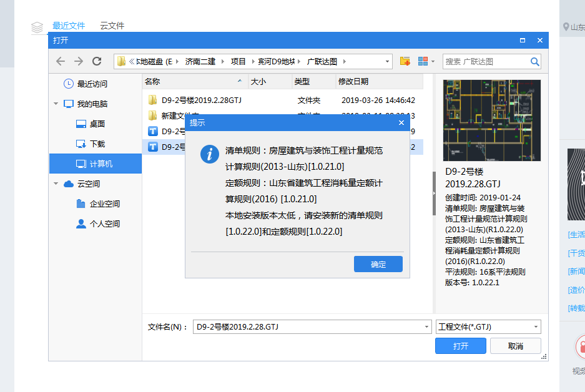
Task: Open the view mode dropdown arrow
Action: [x=433, y=62]
